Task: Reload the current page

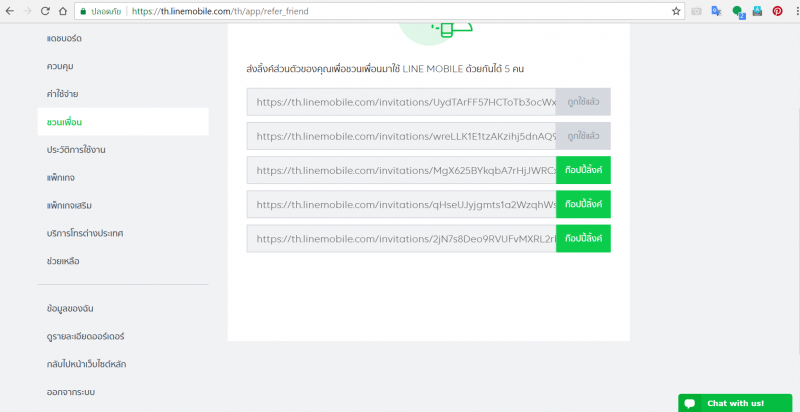Action: click(x=45, y=11)
